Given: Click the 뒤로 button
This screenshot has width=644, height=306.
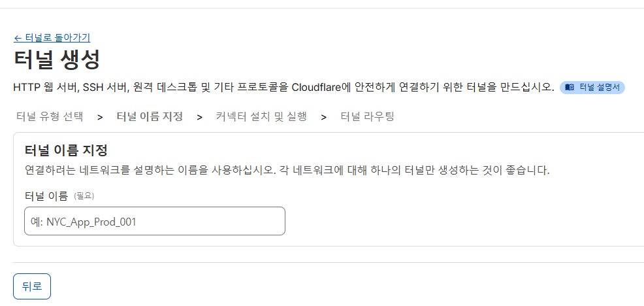Looking at the screenshot, I should click(x=32, y=286).
